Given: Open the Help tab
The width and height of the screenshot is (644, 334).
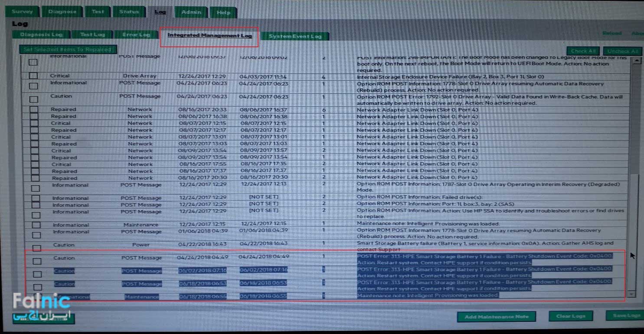Looking at the screenshot, I should click(223, 13).
